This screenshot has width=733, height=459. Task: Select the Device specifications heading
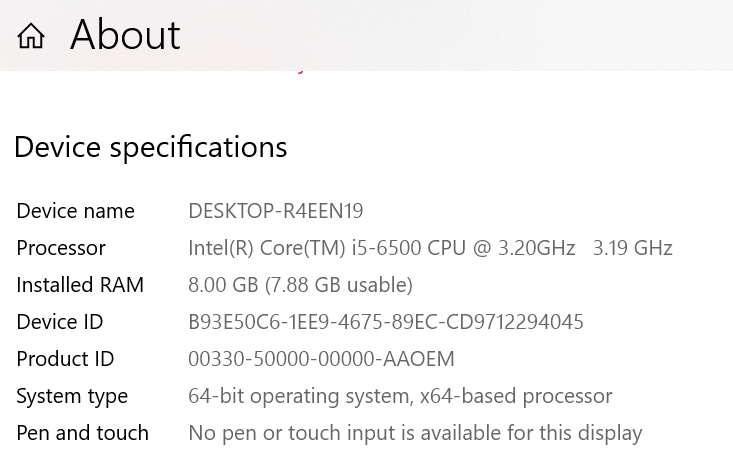151,147
